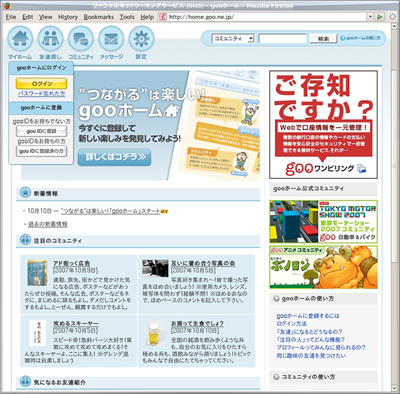400x394 pixels.
Task: Open the Tools menu
Action: pyautogui.click(x=127, y=17)
